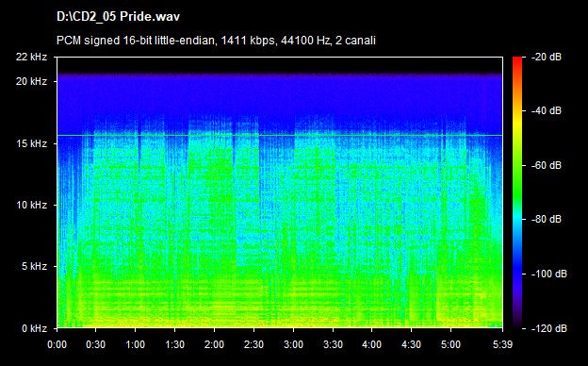Click the -60 dB scale label
The width and height of the screenshot is (588, 366).
tap(547, 165)
